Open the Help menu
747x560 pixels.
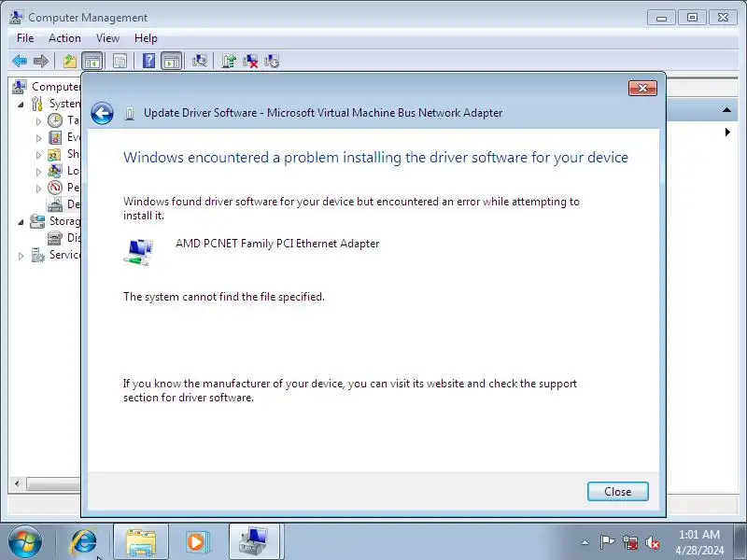146,38
